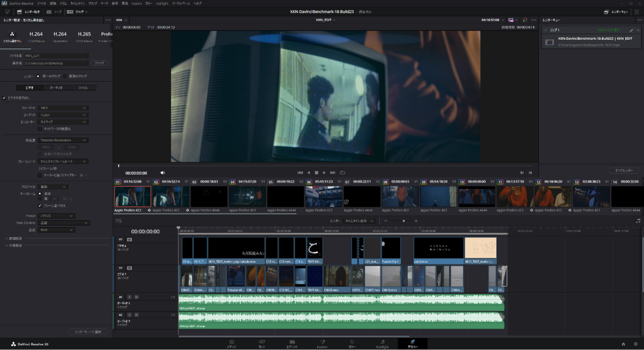
Task: Open the Fusion menu in menu bar
Action: 136,3
